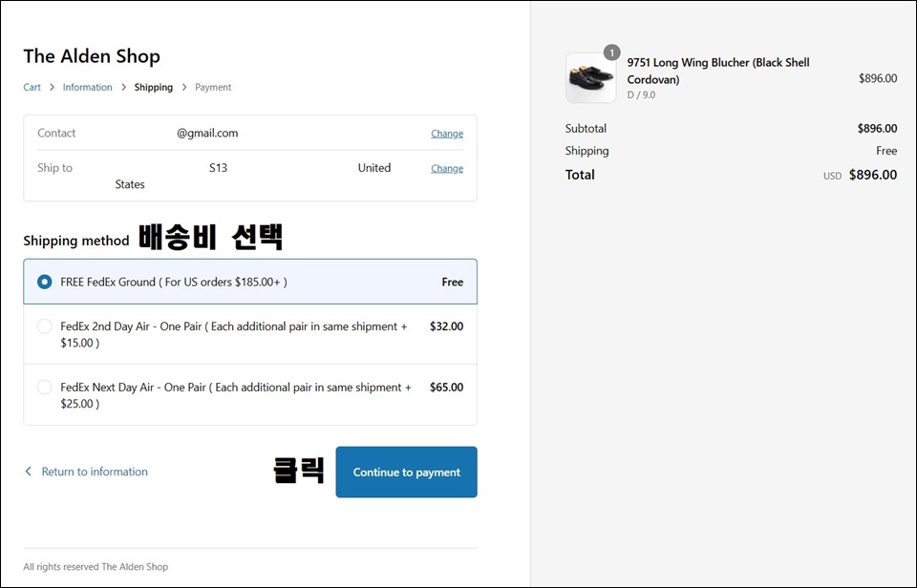
Task: Click the Subtotal $896.00 amount
Action: point(877,128)
